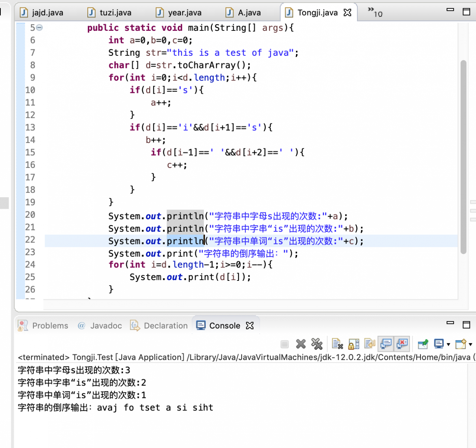The image size is (476, 448).
Task: Switch to the jajd.java editor tab
Action: (x=42, y=13)
